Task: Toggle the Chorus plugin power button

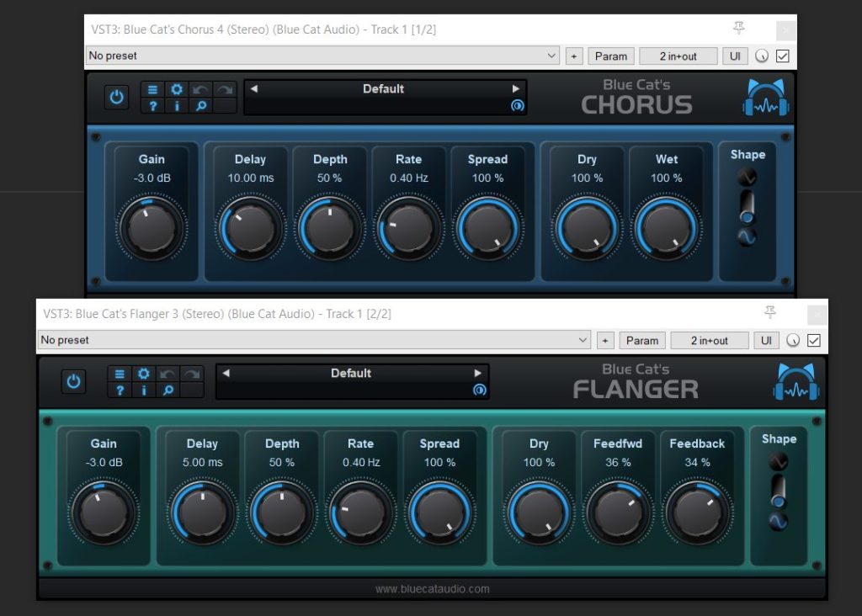Action: (x=116, y=98)
